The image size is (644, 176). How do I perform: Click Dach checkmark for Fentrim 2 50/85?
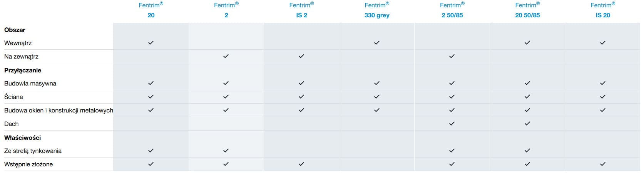(x=452, y=124)
